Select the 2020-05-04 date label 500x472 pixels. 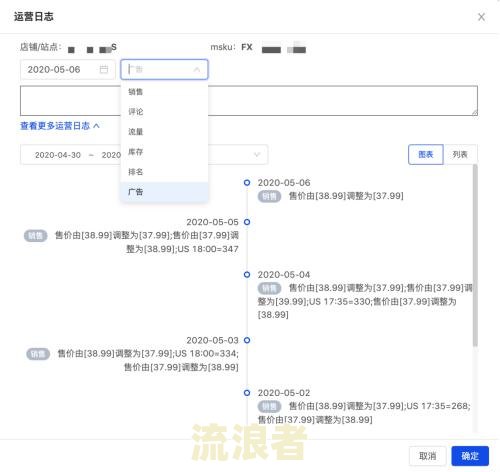284,275
